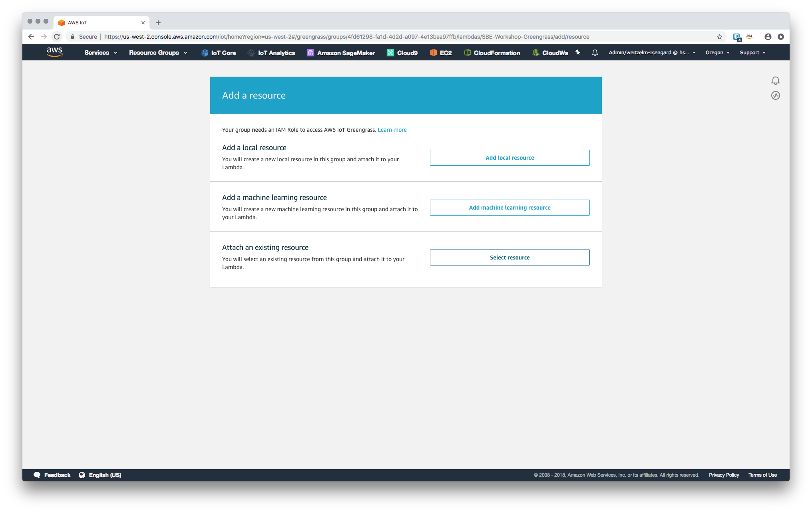Click the Select resource button
The image size is (812, 513).
pos(509,257)
